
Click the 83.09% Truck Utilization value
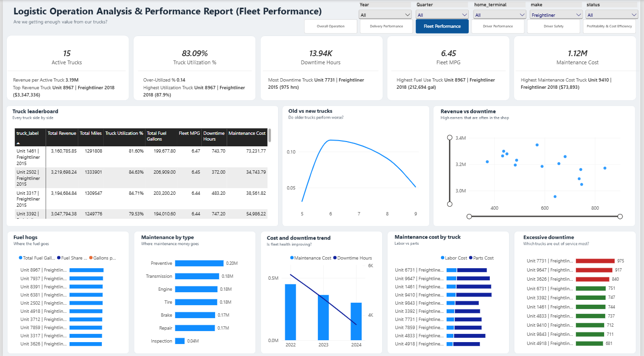[x=194, y=53]
